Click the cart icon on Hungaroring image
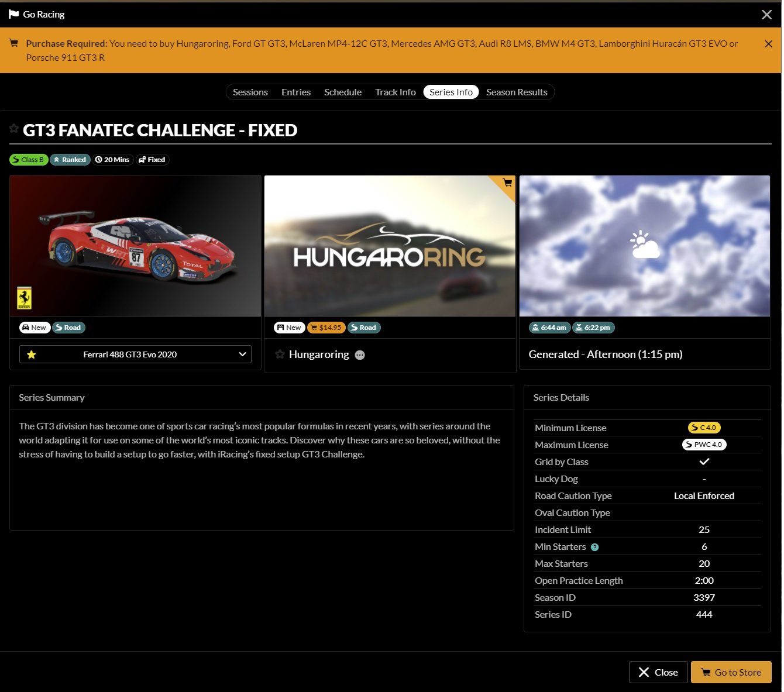The height and width of the screenshot is (692, 784). (507, 183)
